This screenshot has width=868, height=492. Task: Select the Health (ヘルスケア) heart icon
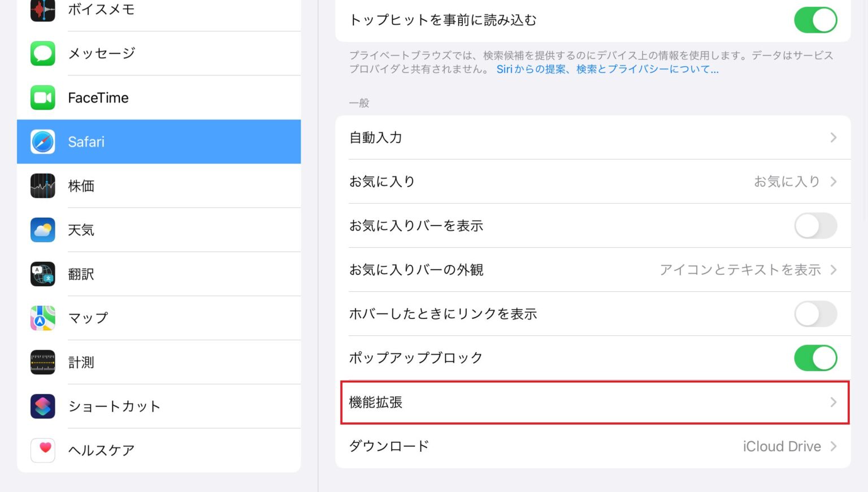[42, 450]
